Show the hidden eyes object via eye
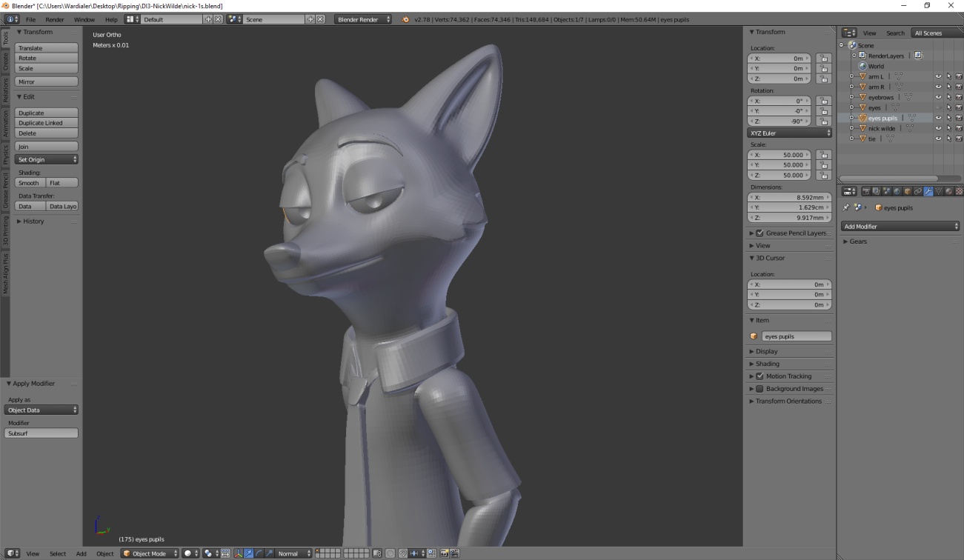This screenshot has height=560, width=964. tap(938, 107)
